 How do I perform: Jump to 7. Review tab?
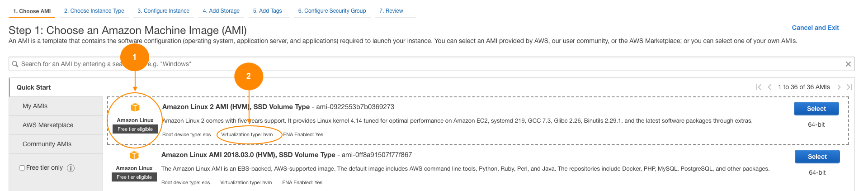[391, 11]
